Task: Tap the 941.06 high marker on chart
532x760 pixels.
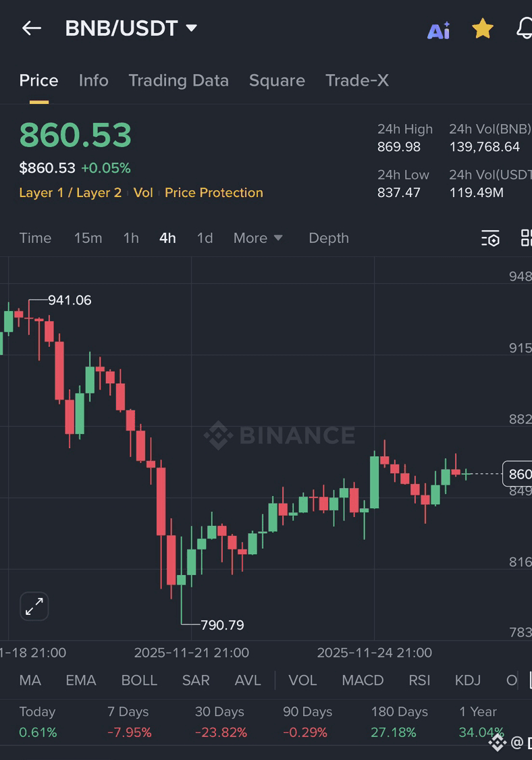Action: coord(70,300)
